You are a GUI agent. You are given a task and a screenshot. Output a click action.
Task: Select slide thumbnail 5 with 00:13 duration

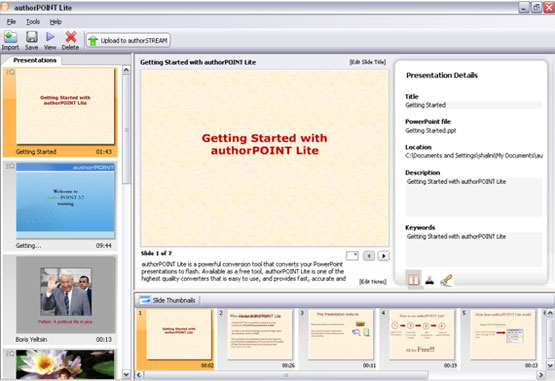(x=503, y=335)
